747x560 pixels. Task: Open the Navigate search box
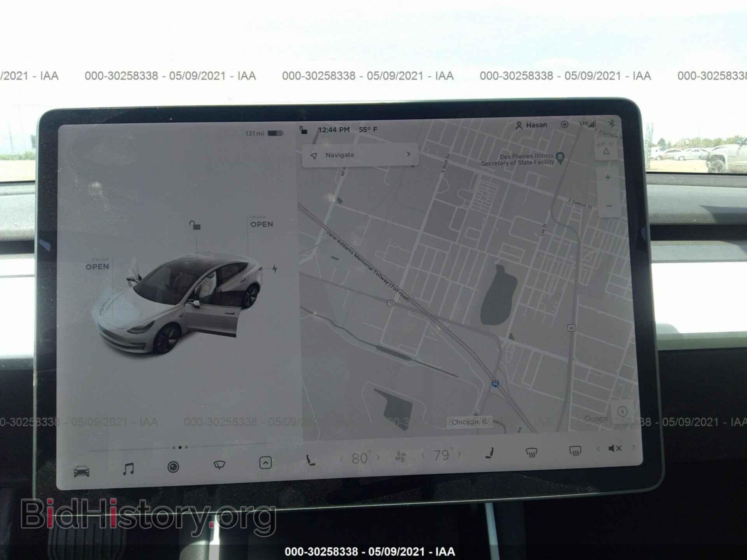[360, 155]
